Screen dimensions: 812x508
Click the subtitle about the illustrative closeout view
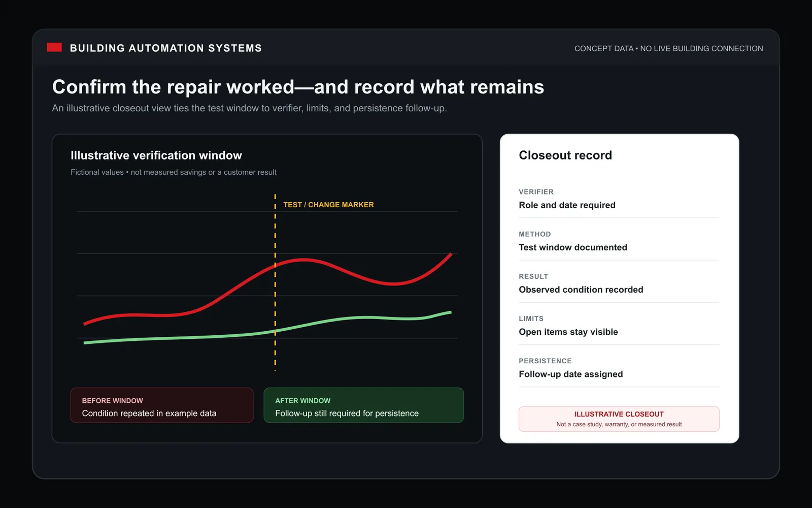point(249,108)
